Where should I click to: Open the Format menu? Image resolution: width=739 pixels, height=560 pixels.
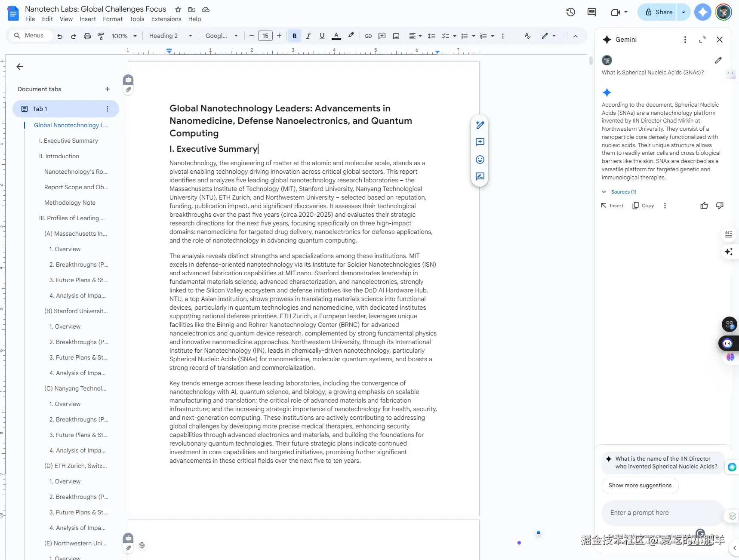[113, 19]
